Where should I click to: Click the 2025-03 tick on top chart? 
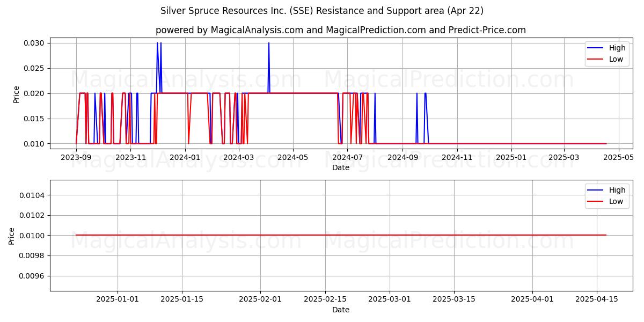tap(564, 158)
